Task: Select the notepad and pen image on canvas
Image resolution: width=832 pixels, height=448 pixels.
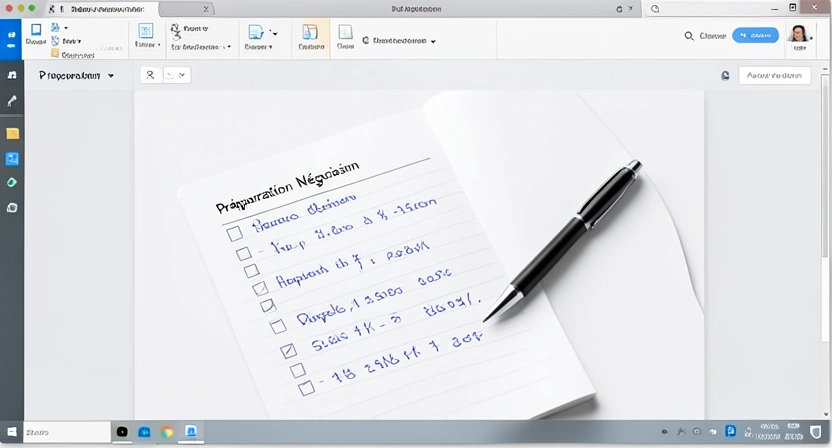Action: coord(419,255)
